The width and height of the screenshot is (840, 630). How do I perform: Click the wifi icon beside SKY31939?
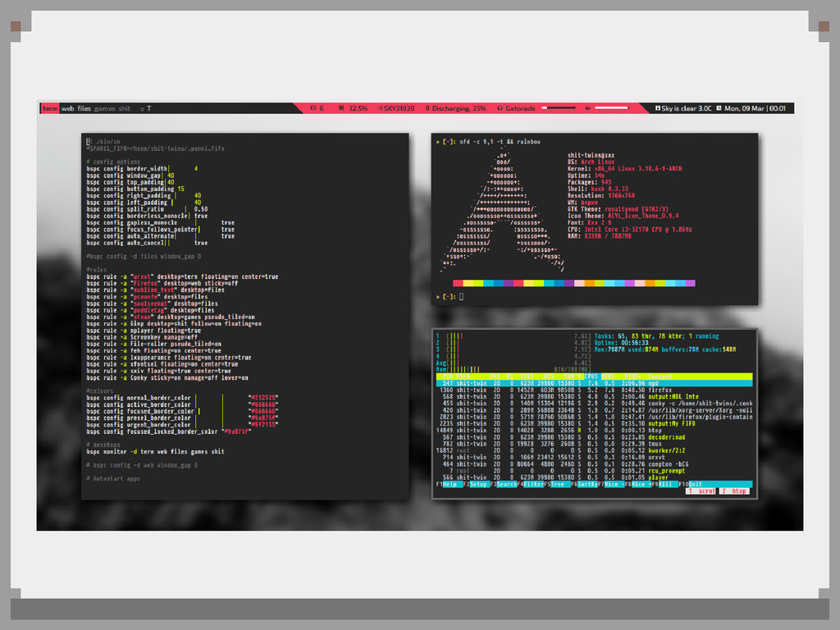pyautogui.click(x=380, y=108)
